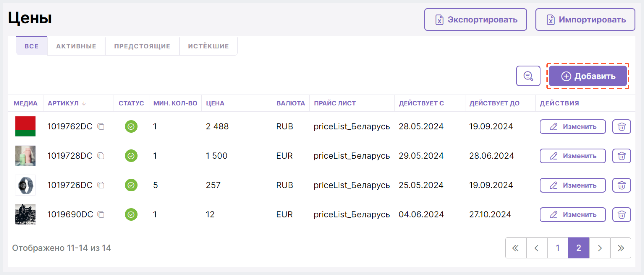Click the price value 12
644x275 pixels.
[x=210, y=214]
